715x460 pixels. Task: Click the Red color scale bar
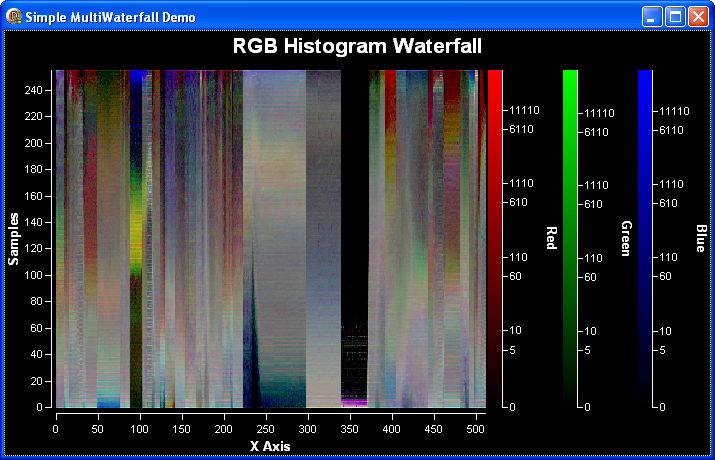tap(495, 238)
